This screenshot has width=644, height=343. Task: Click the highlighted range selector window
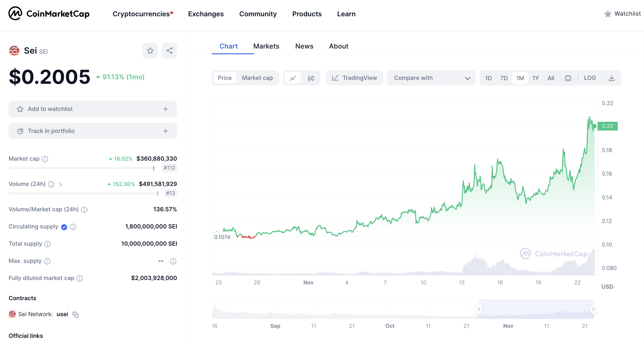pyautogui.click(x=536, y=309)
